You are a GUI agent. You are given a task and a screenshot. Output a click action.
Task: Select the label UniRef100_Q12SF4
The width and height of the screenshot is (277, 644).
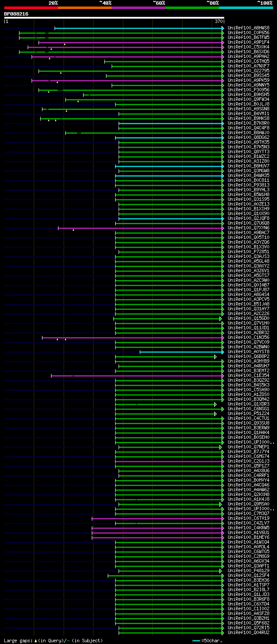(248, 576)
